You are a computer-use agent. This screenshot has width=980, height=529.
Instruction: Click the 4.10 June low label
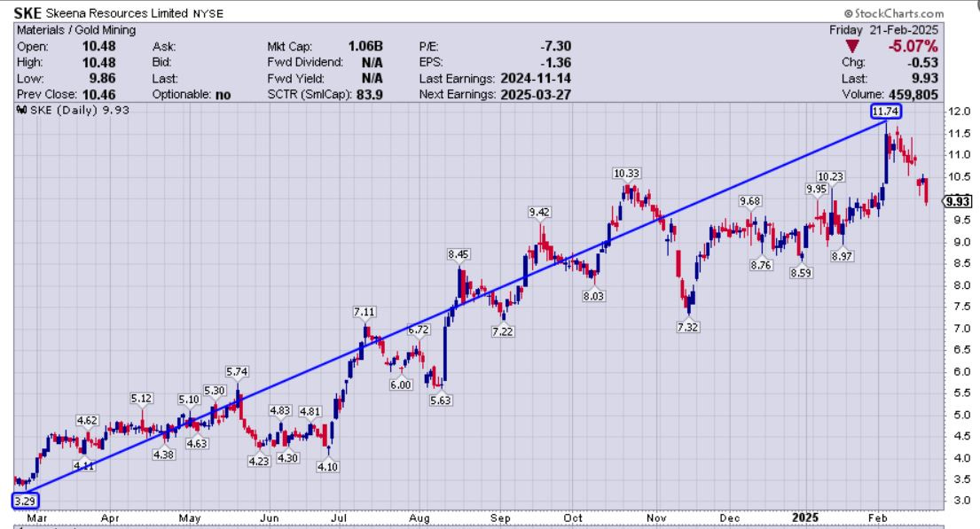[327, 467]
